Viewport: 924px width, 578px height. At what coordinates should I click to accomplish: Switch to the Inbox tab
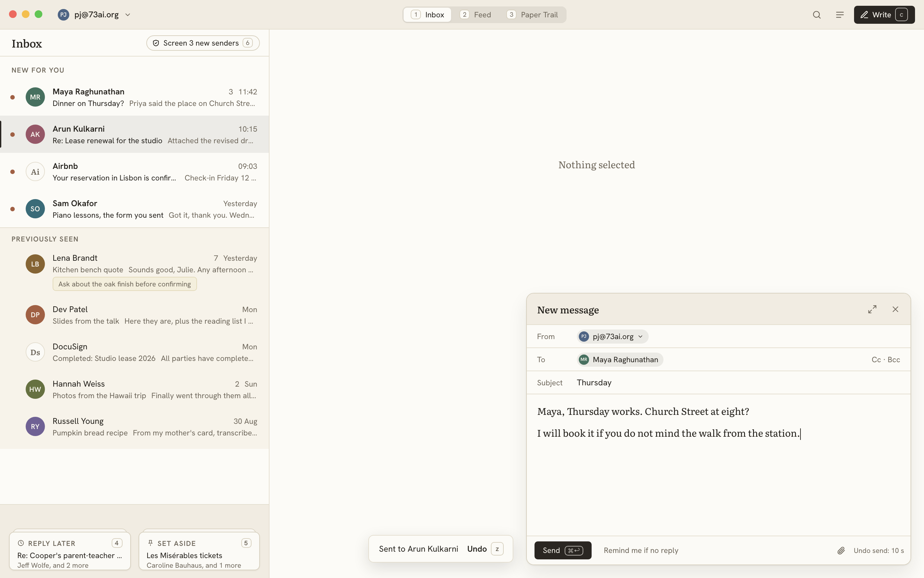(x=427, y=14)
